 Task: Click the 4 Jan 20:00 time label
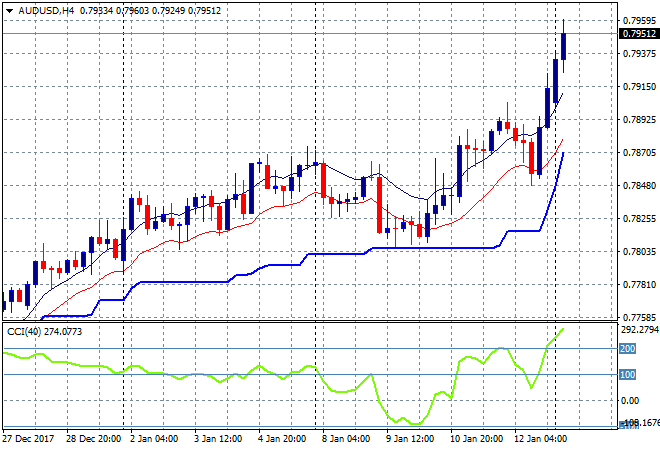point(282,439)
